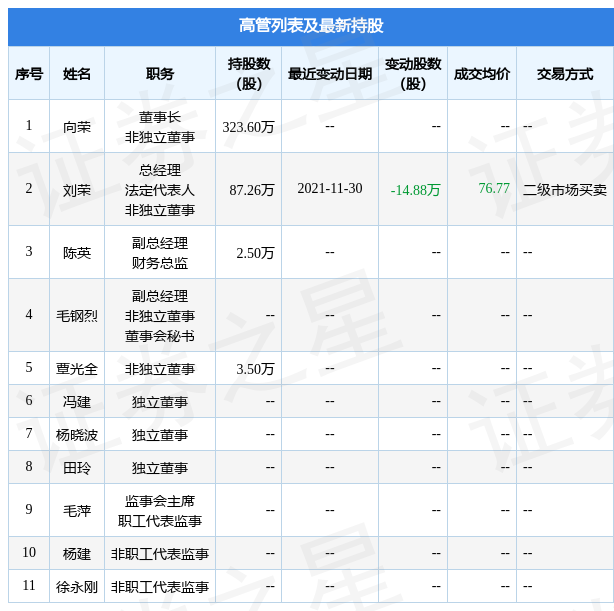Viewport: 614px width, 611px height.
Task: Click 法定代表人 in 刘荣's row
Action: pos(160,190)
